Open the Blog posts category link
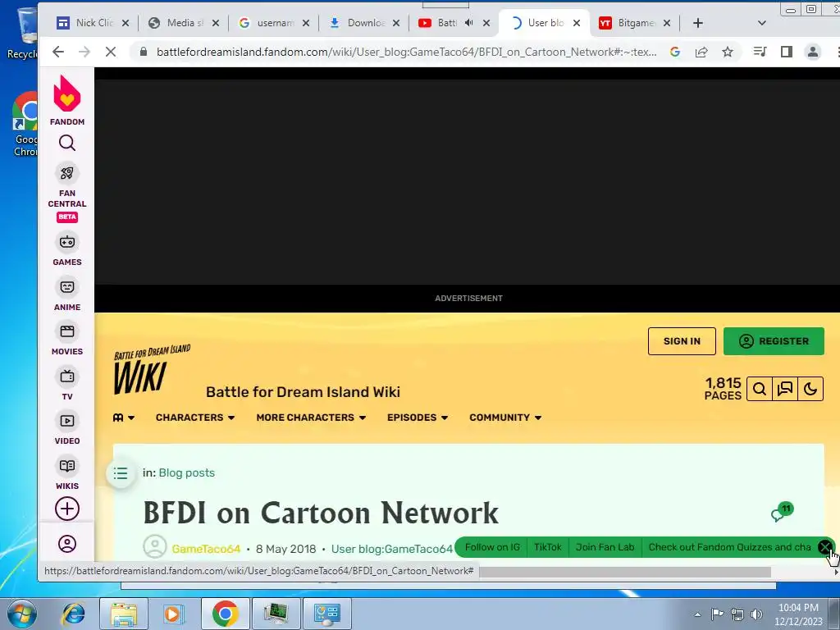This screenshot has height=630, width=840. pyautogui.click(x=186, y=473)
